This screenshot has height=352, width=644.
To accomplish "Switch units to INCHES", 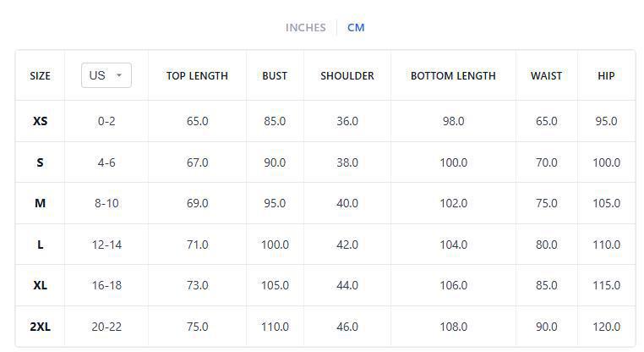I will (x=305, y=27).
